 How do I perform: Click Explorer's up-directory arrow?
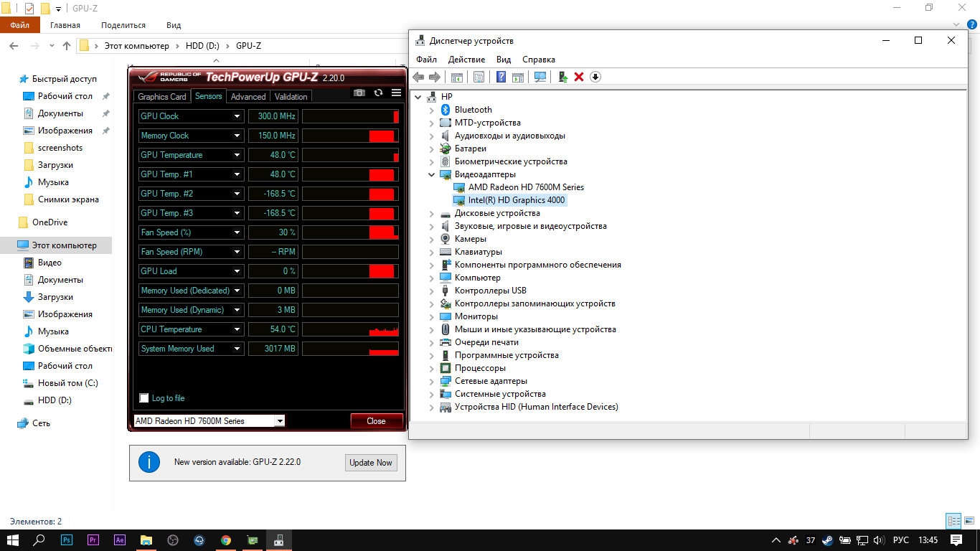tap(67, 46)
